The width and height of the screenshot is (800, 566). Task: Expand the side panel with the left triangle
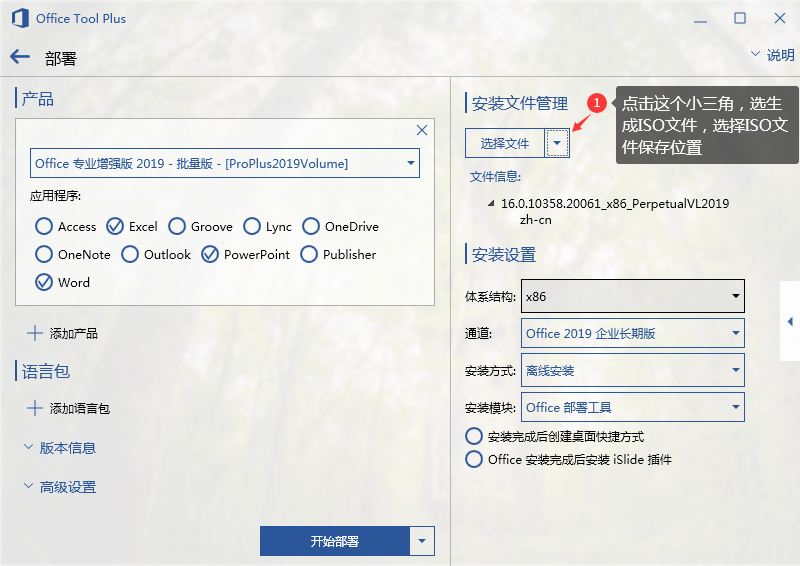click(790, 321)
